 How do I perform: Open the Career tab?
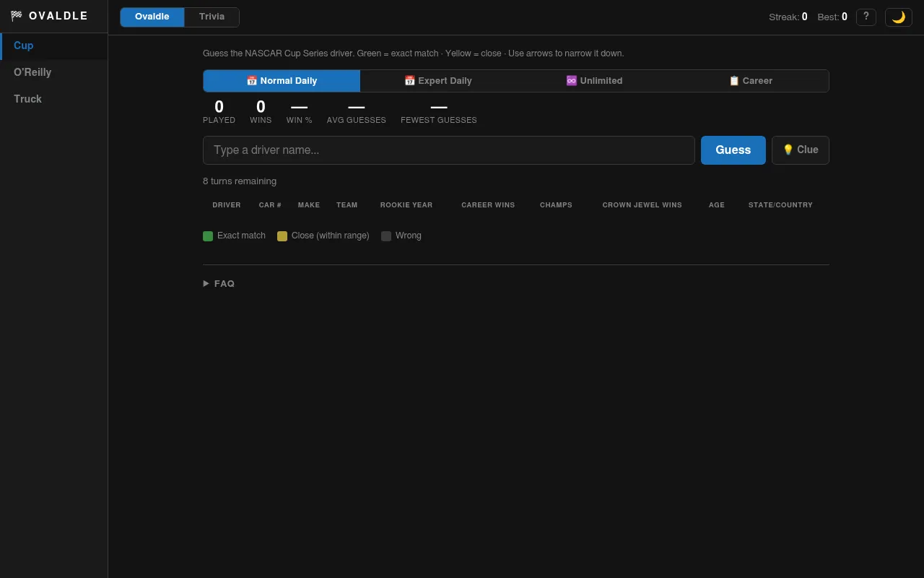click(x=751, y=81)
